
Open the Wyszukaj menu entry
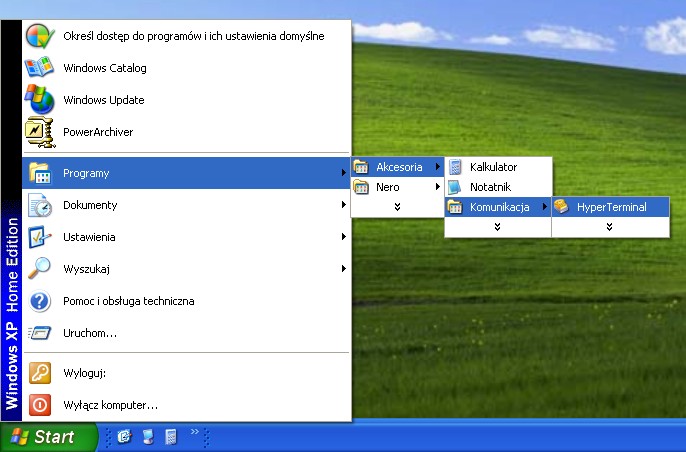click(186, 269)
